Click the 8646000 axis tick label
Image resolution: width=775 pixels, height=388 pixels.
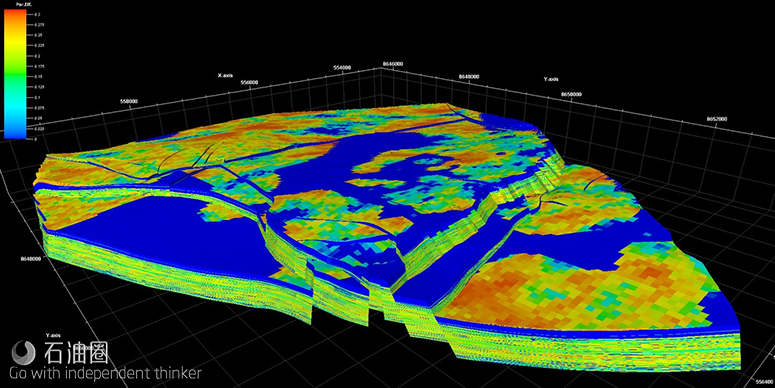[393, 64]
